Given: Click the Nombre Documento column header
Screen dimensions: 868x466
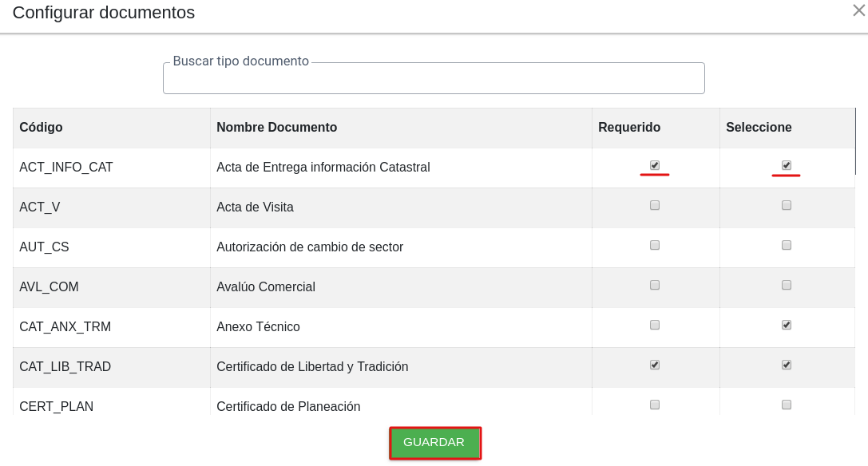Looking at the screenshot, I should 277,128.
